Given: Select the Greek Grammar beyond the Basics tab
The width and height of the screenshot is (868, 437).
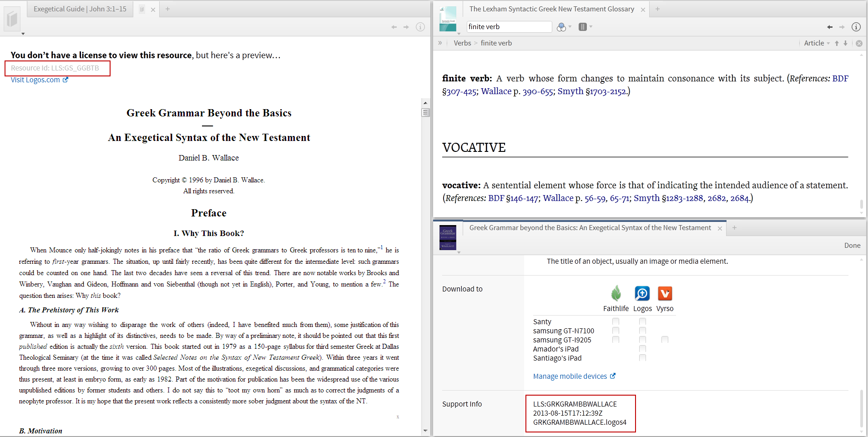Looking at the screenshot, I should pos(590,228).
